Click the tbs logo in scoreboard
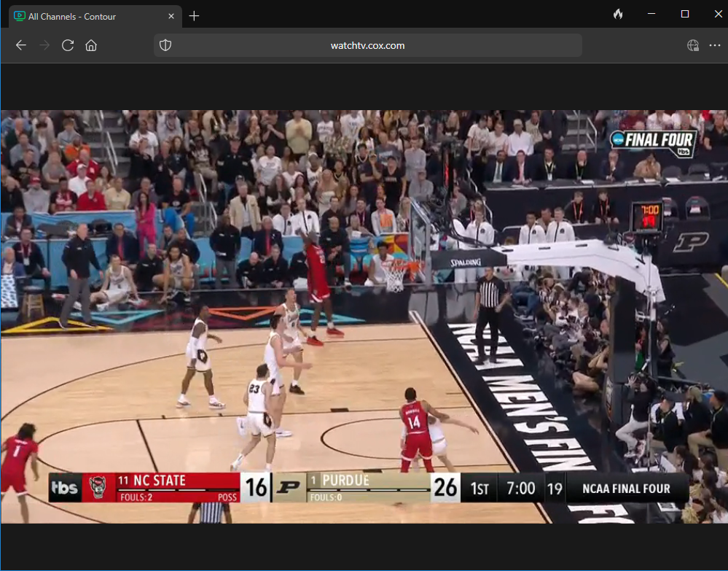This screenshot has width=728, height=571. (65, 487)
